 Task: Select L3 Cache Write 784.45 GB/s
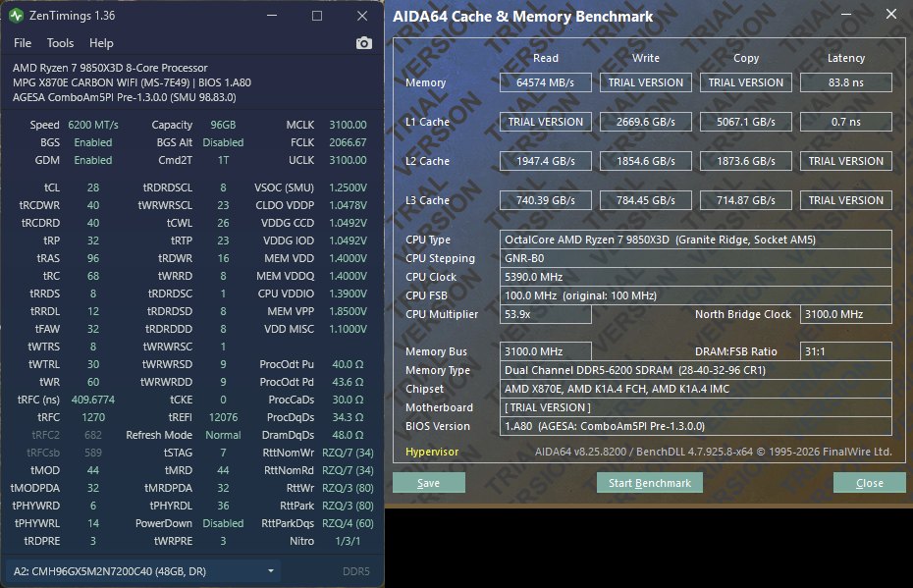tap(646, 200)
